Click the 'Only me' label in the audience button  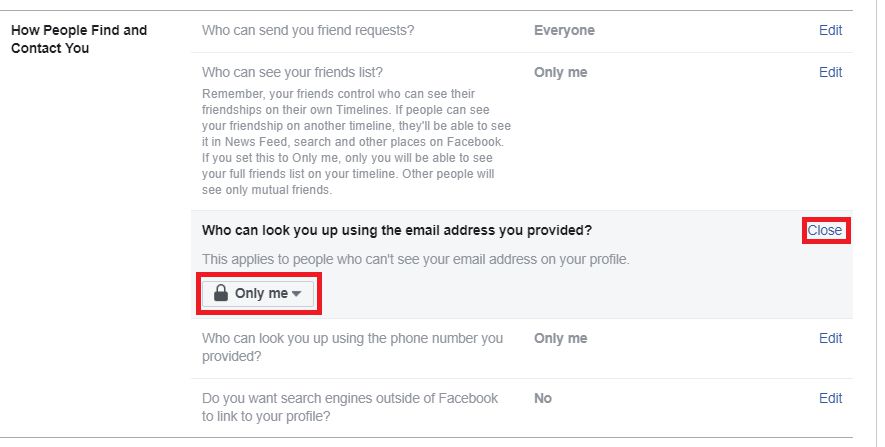coord(261,294)
